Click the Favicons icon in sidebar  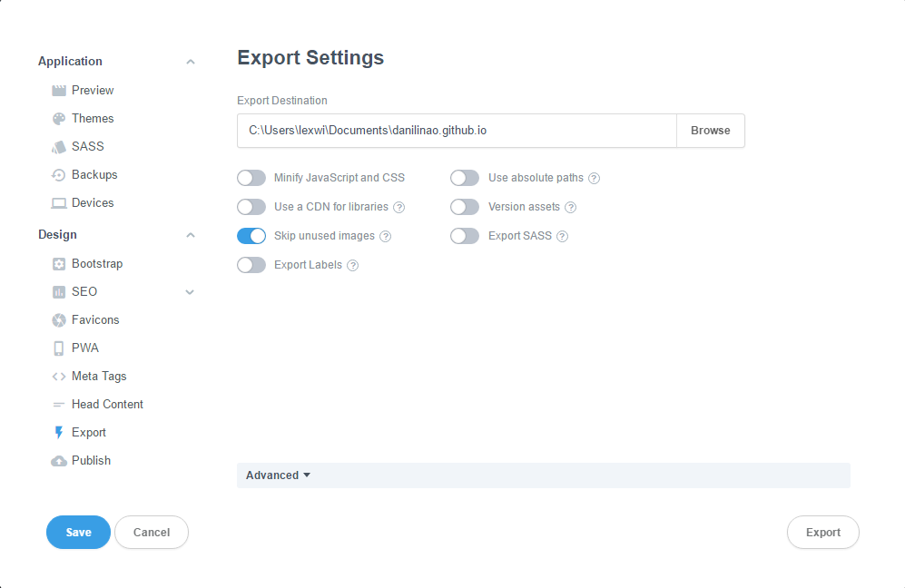[x=59, y=320]
